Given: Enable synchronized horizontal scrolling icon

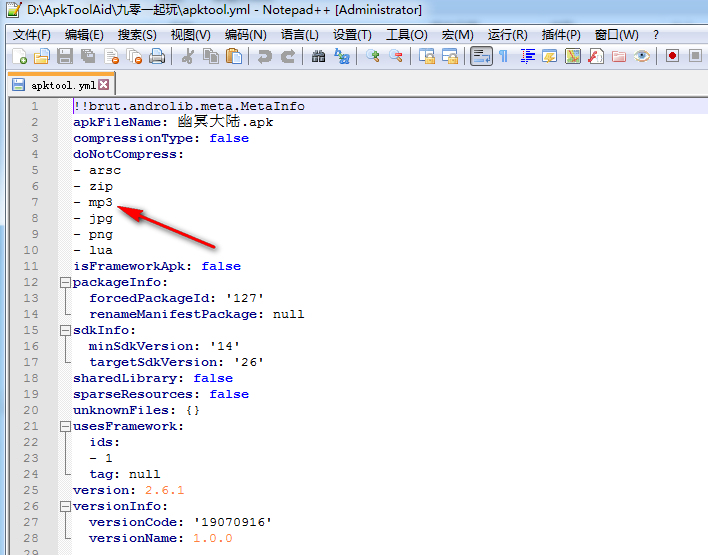Looking at the screenshot, I should click(450, 56).
